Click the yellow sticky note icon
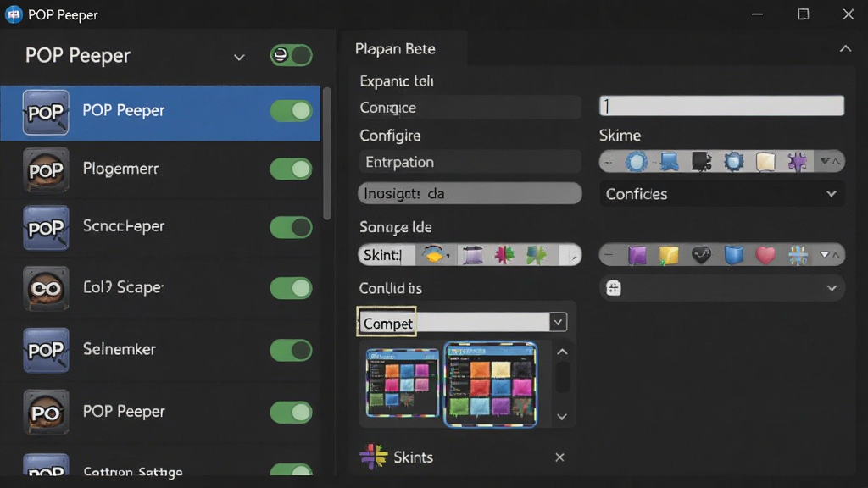This screenshot has height=488, width=868. pos(669,255)
